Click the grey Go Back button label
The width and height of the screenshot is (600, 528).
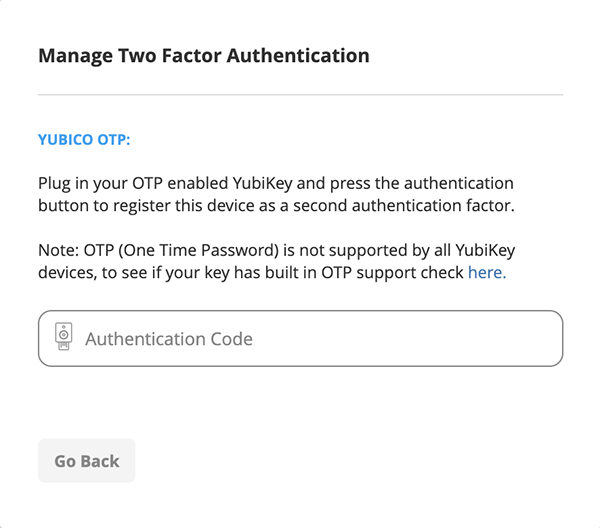click(x=87, y=461)
